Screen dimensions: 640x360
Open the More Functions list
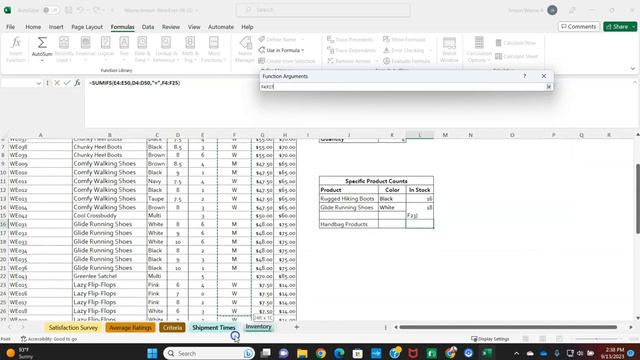tap(214, 49)
